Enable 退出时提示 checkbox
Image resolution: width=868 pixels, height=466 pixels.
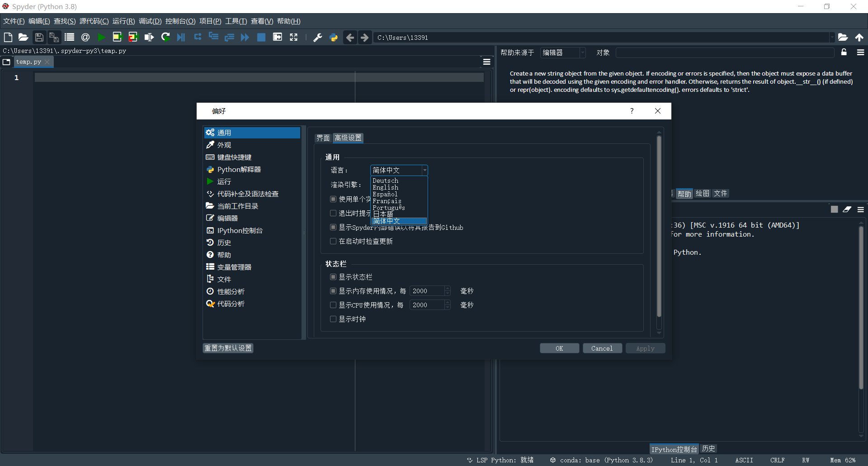[x=333, y=213]
